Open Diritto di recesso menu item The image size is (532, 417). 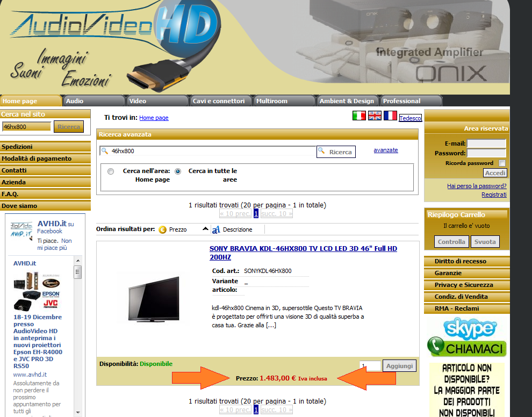(467, 261)
